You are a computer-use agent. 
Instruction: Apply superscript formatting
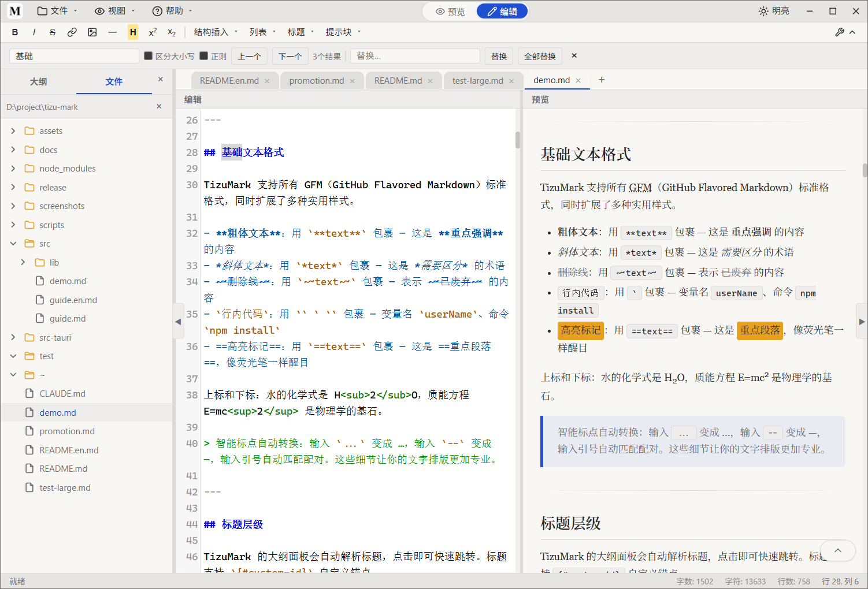[x=153, y=32]
